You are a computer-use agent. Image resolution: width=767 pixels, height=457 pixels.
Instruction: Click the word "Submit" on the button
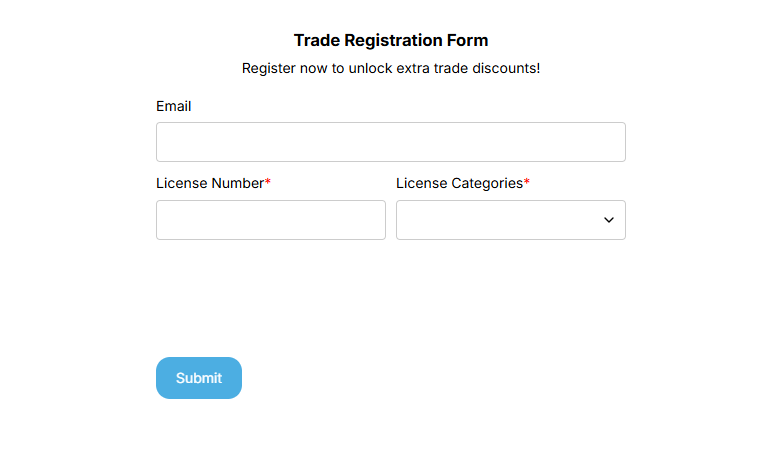point(199,378)
